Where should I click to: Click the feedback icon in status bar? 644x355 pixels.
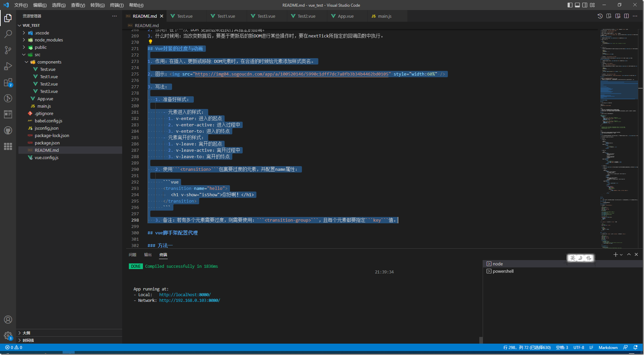(625, 348)
